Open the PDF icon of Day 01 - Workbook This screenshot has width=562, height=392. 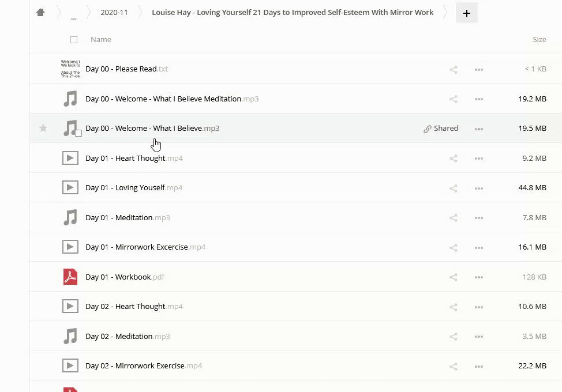click(x=70, y=277)
